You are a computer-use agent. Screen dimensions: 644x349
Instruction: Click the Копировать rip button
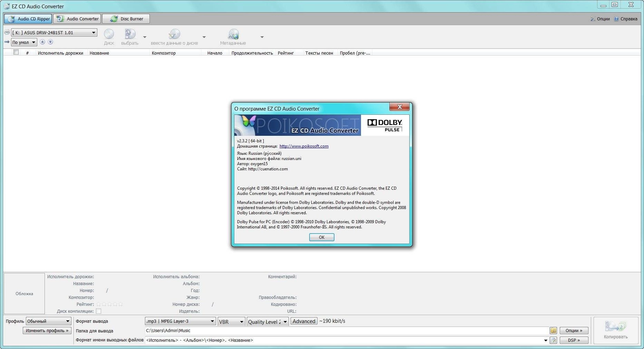tap(616, 330)
